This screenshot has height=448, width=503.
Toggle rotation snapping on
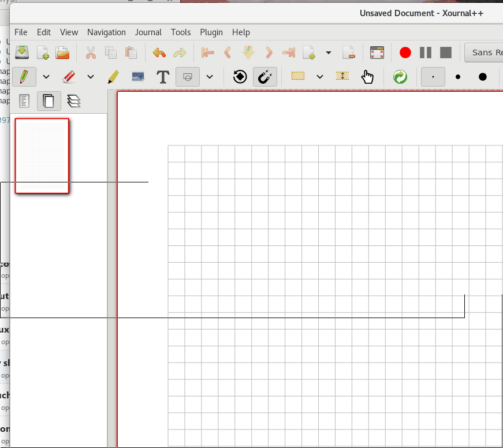(239, 76)
